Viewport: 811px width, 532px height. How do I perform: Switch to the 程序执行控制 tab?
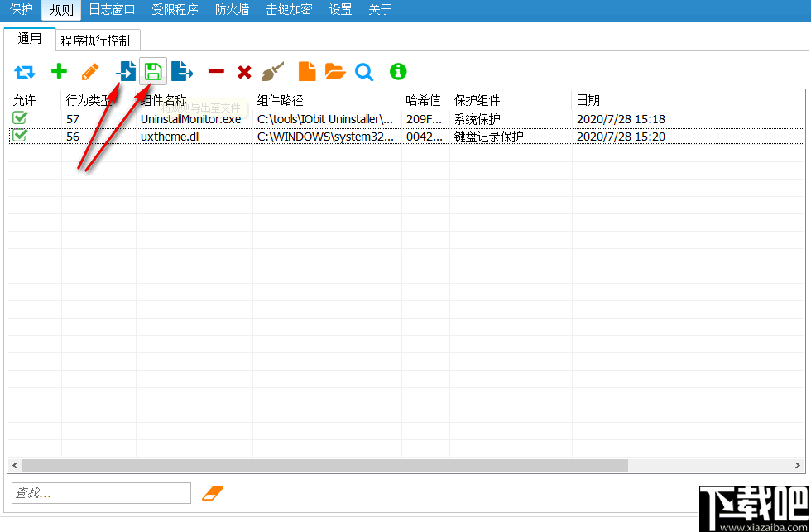point(97,39)
